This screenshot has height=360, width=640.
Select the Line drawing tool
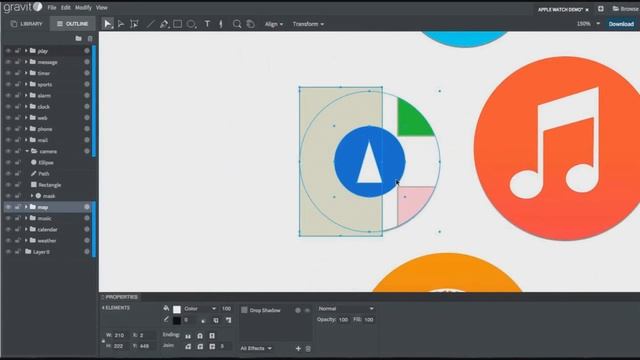coord(150,24)
